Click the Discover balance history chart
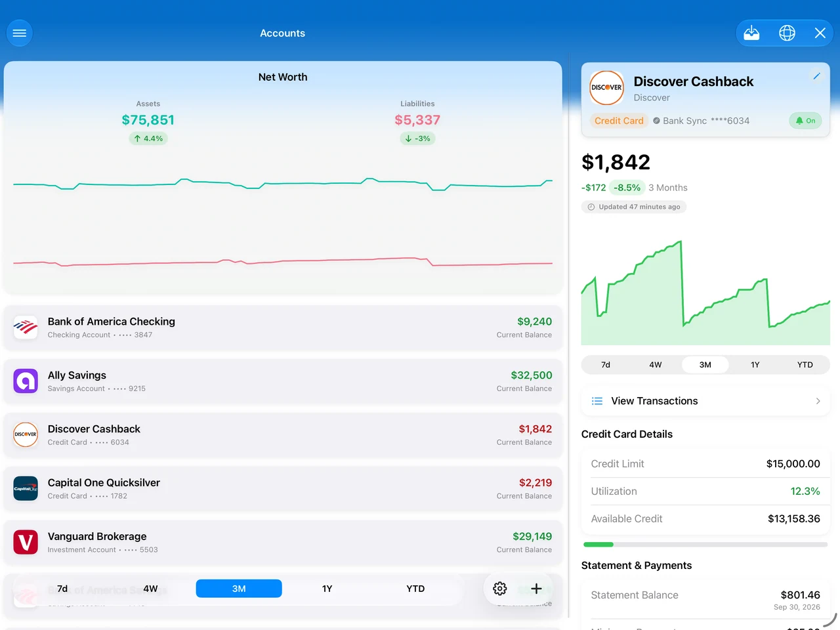Image resolution: width=840 pixels, height=630 pixels. click(x=705, y=292)
